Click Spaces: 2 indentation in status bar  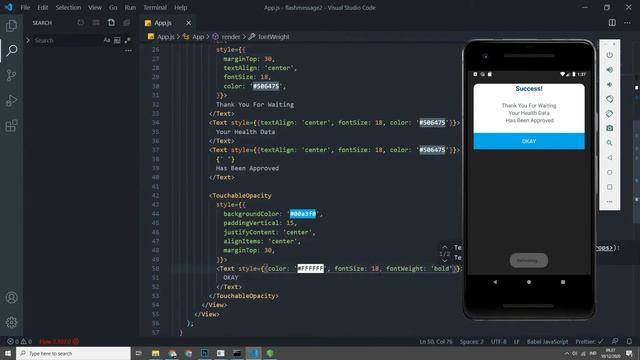click(471, 342)
